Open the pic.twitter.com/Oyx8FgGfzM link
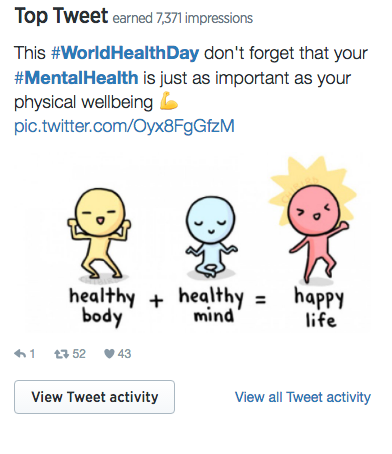 [124, 126]
